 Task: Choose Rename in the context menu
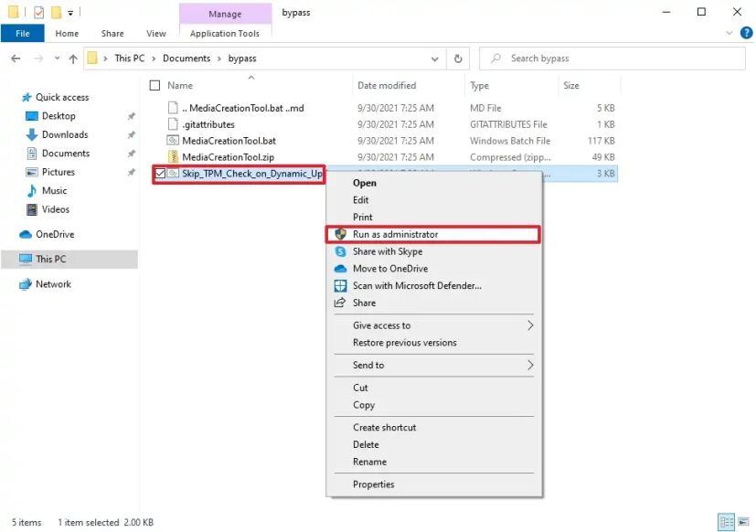(369, 462)
